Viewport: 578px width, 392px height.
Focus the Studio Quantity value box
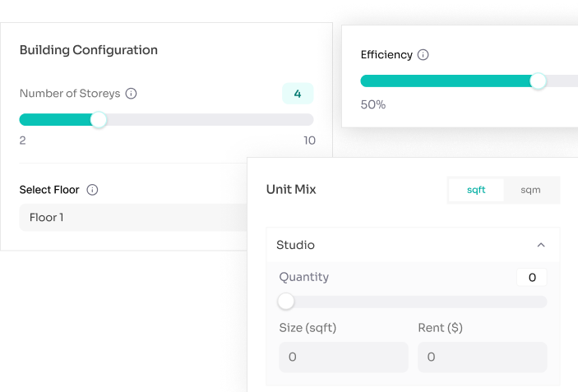click(532, 278)
